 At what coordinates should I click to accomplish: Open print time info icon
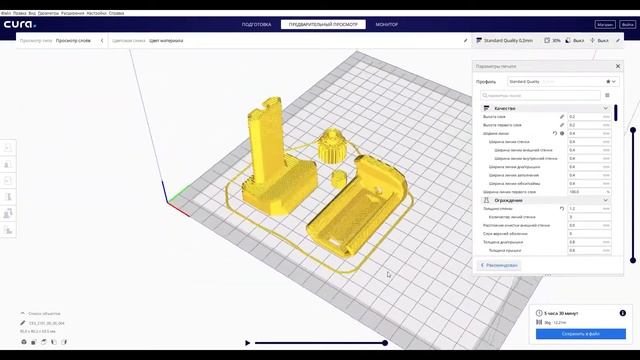click(x=622, y=313)
